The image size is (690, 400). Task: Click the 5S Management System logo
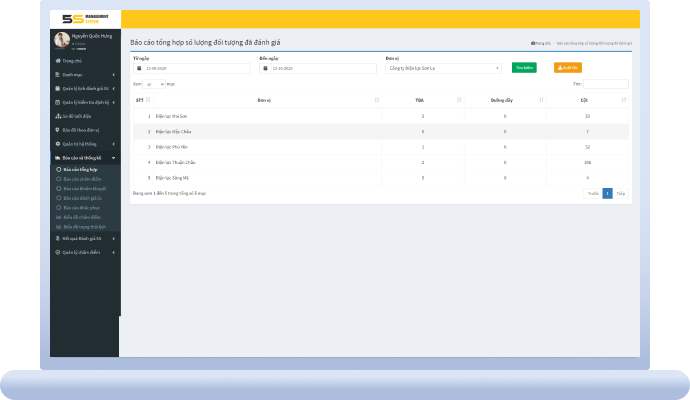(x=84, y=18)
